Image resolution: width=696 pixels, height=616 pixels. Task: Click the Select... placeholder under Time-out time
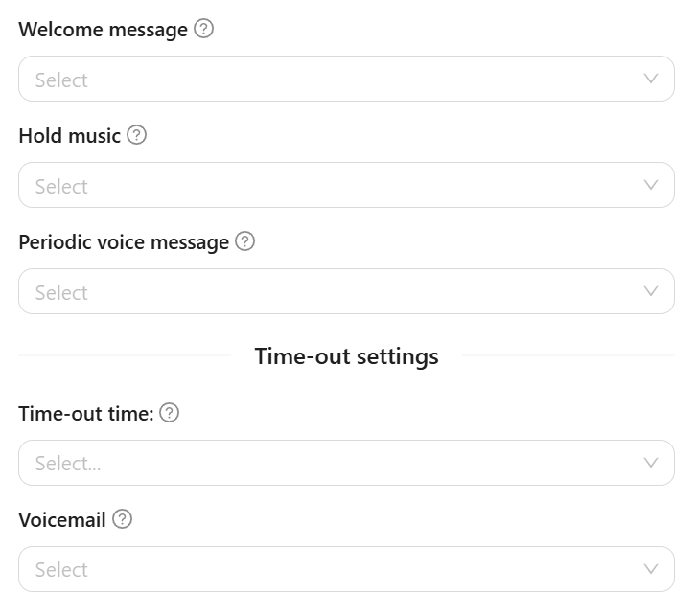(x=67, y=464)
